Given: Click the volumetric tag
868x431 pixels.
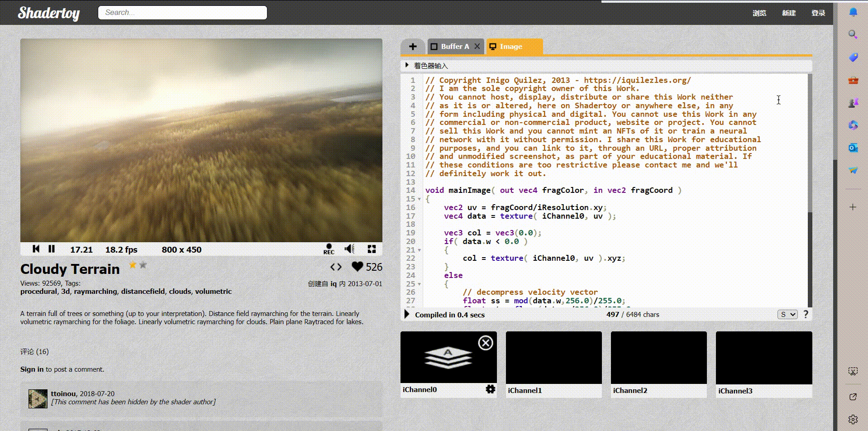Looking at the screenshot, I should point(213,292).
